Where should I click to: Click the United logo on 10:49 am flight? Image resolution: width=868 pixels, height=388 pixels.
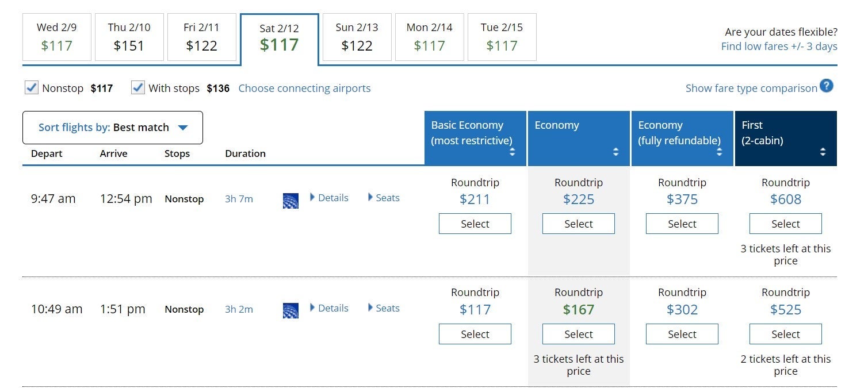click(x=290, y=311)
